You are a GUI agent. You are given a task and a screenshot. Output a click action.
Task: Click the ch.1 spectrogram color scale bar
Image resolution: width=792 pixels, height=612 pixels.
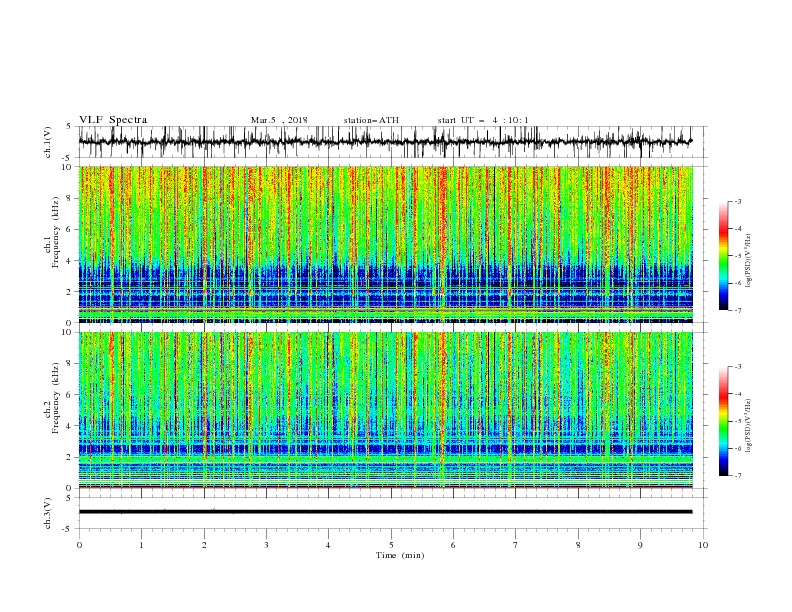[724, 256]
